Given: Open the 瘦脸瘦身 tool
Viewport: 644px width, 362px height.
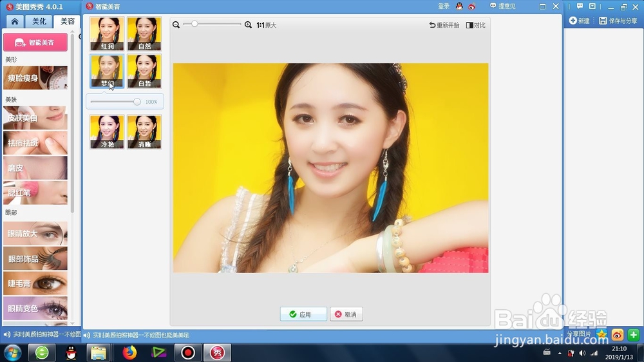Looking at the screenshot, I should coord(35,78).
